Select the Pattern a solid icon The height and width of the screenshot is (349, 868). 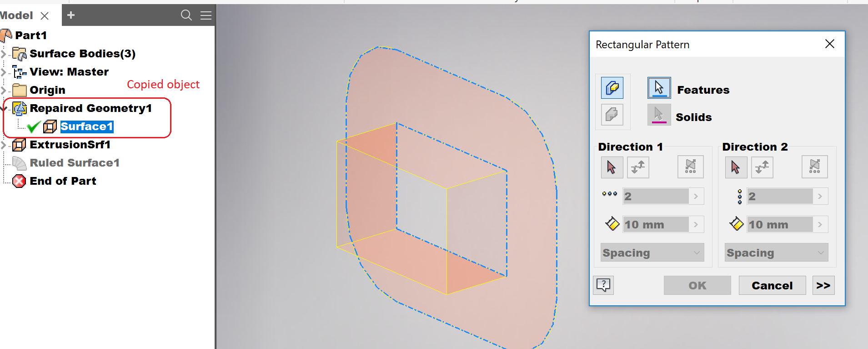pos(612,114)
